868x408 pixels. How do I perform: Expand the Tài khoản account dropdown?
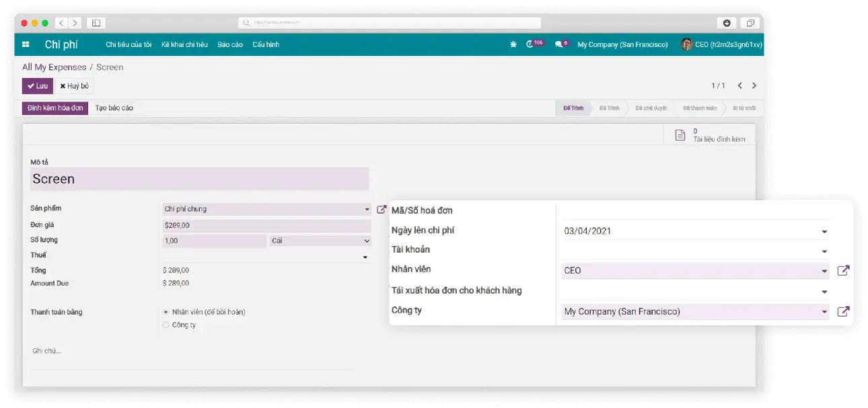coord(824,251)
